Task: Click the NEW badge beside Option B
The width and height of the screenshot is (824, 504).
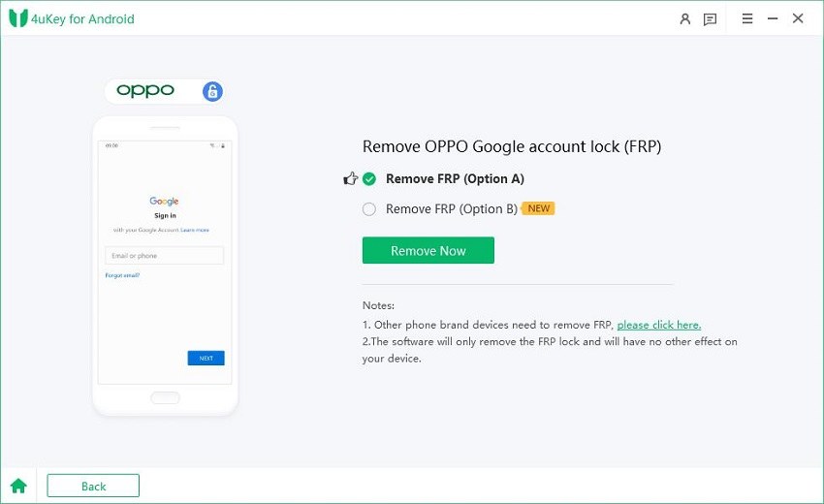Action: click(538, 208)
